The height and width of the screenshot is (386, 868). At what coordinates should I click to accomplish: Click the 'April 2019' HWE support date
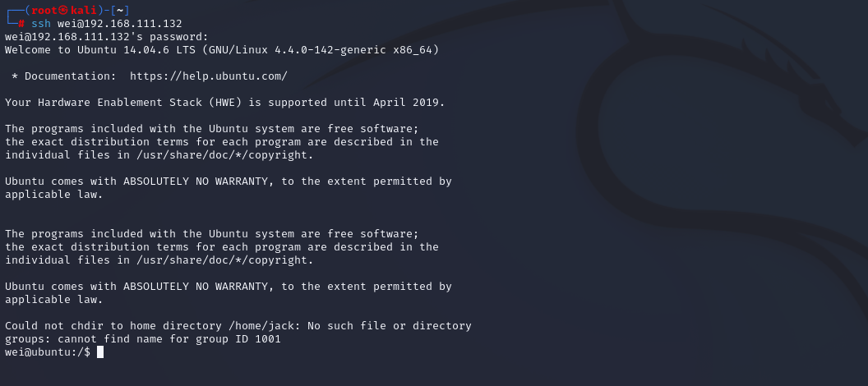(409, 103)
